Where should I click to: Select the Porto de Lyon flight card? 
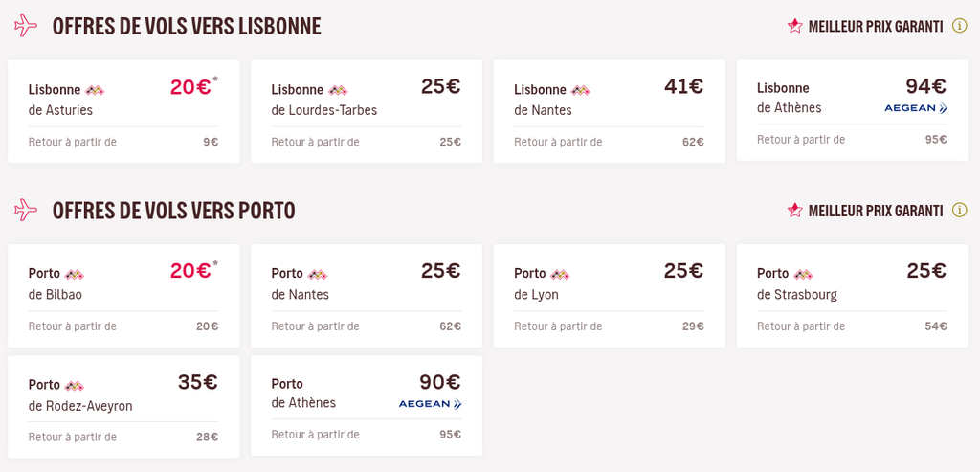[610, 296]
